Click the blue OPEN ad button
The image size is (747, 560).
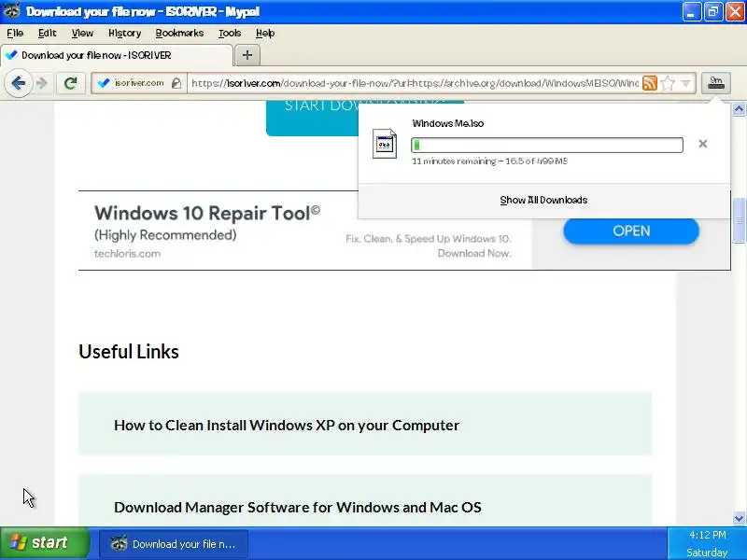631,231
